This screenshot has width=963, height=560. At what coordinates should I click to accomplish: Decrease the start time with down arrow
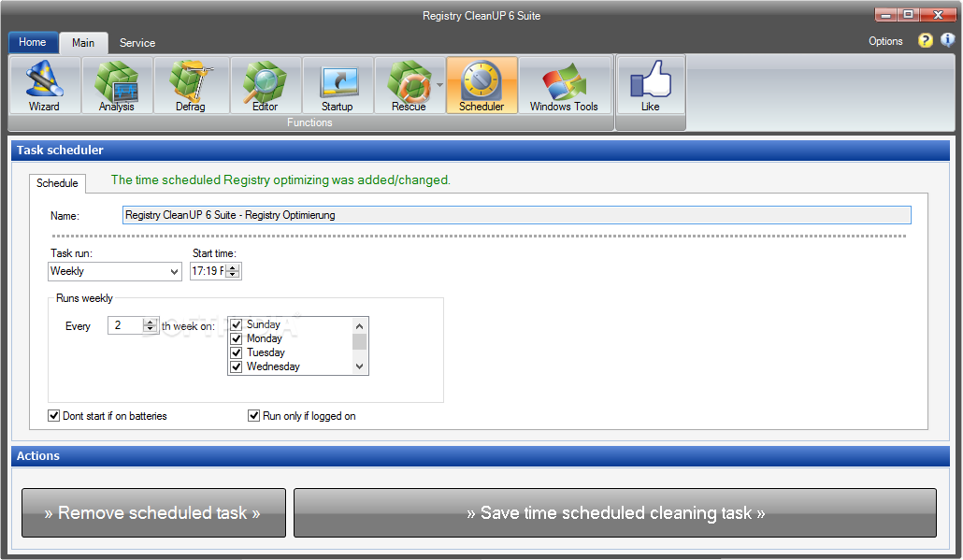tap(233, 275)
